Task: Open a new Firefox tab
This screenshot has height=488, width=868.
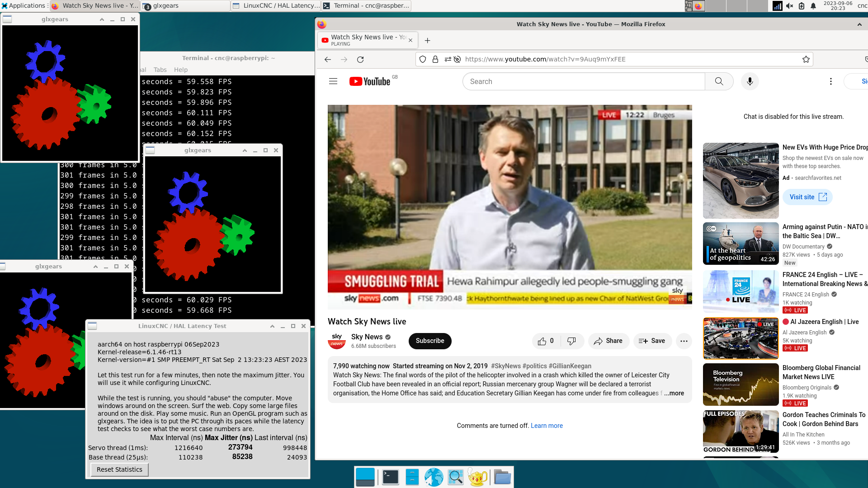Action: pos(427,41)
